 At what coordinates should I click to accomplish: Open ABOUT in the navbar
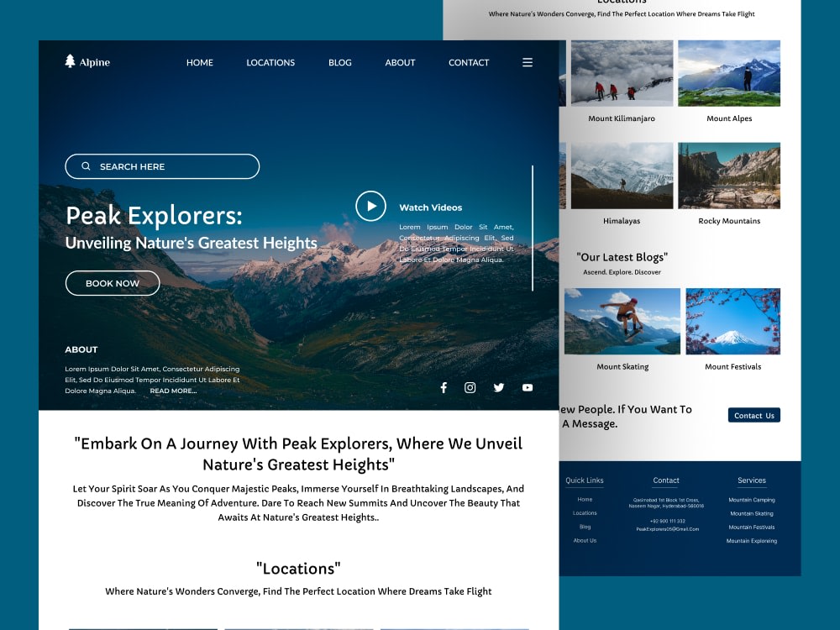point(400,63)
